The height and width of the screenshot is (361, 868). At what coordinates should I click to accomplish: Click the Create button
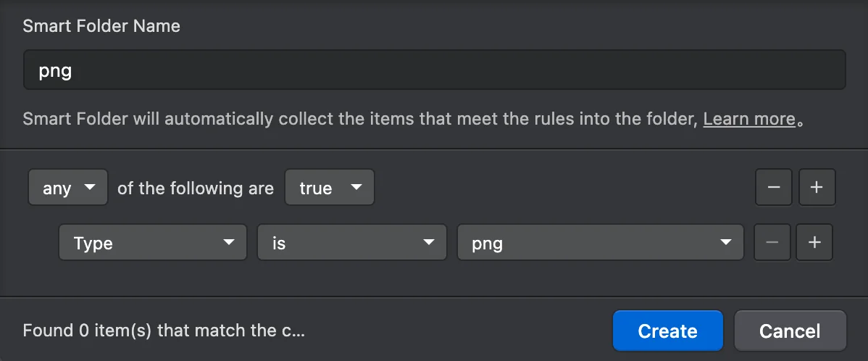(x=667, y=331)
